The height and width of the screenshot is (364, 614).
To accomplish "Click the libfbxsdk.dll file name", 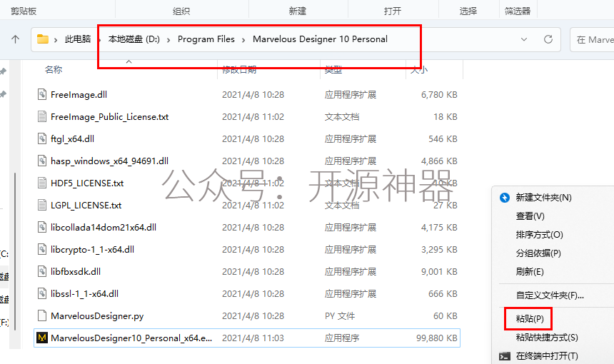I will [76, 272].
